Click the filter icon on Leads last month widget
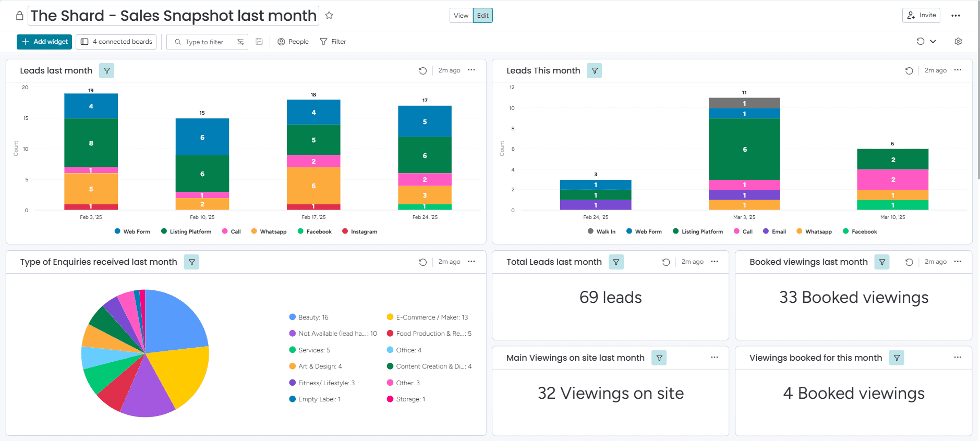This screenshot has width=980, height=441. click(107, 71)
